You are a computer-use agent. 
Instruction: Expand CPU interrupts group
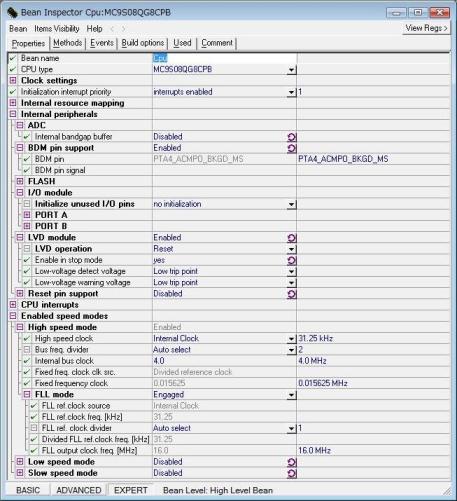point(13,305)
